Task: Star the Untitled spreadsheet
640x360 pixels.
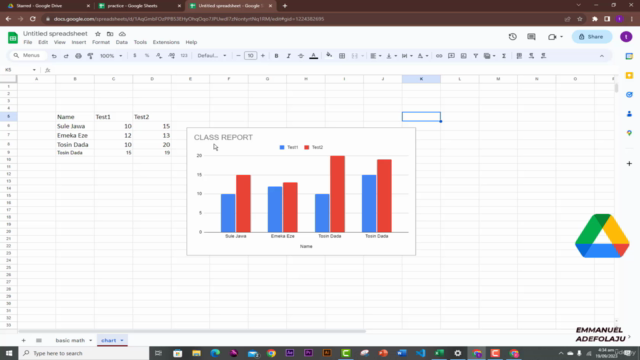Action: [98, 34]
